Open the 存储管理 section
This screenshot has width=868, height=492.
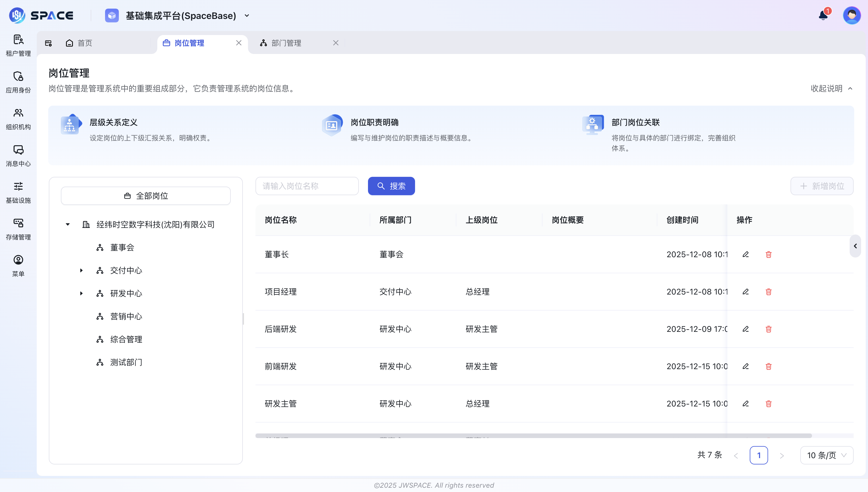click(18, 228)
